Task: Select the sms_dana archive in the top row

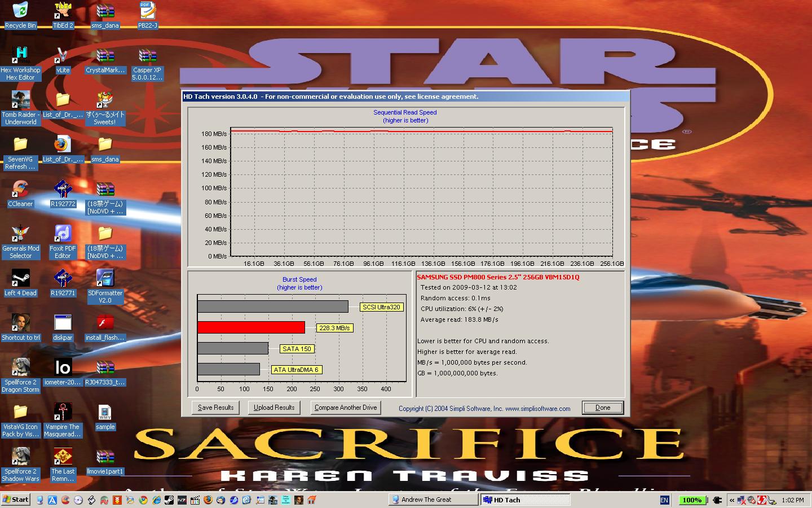Action: click(x=105, y=15)
